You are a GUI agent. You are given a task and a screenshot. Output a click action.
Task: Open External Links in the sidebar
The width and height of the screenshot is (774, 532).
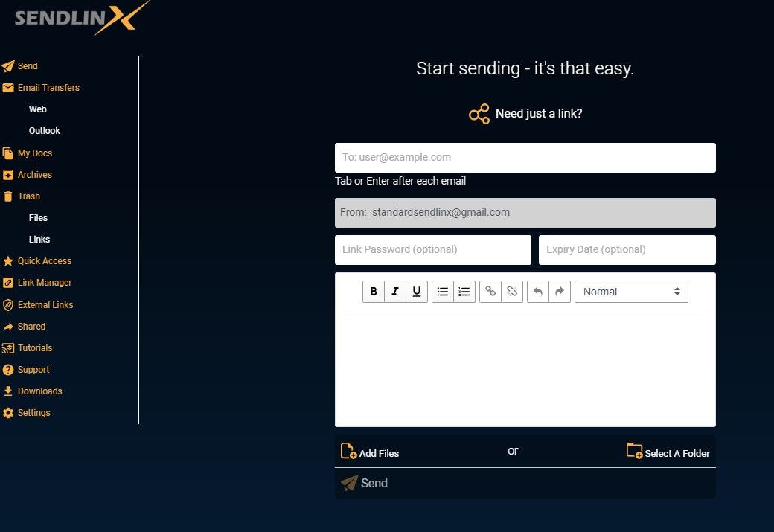(45, 304)
